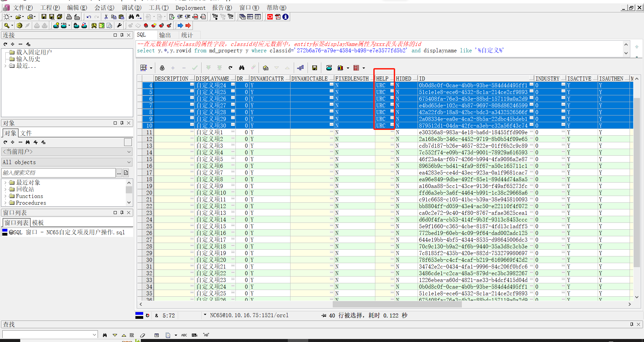644x342 pixels.
Task: Click the Execute gear icon
Action: click(19, 26)
